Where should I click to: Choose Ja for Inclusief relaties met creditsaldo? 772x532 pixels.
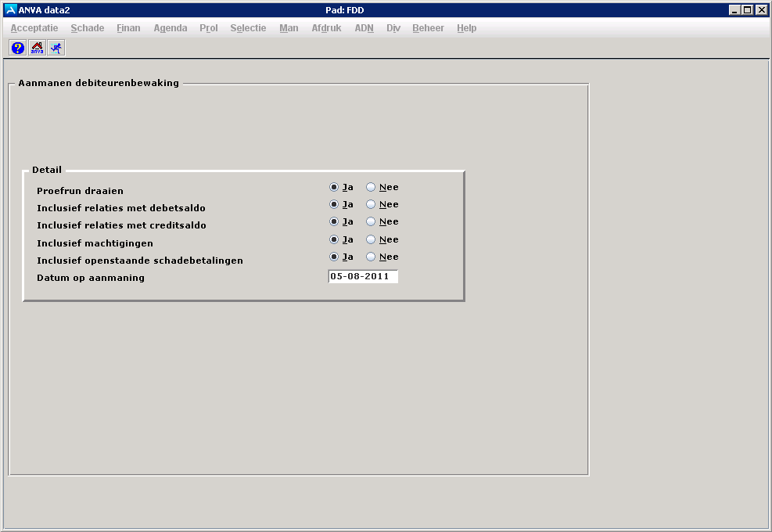point(334,221)
